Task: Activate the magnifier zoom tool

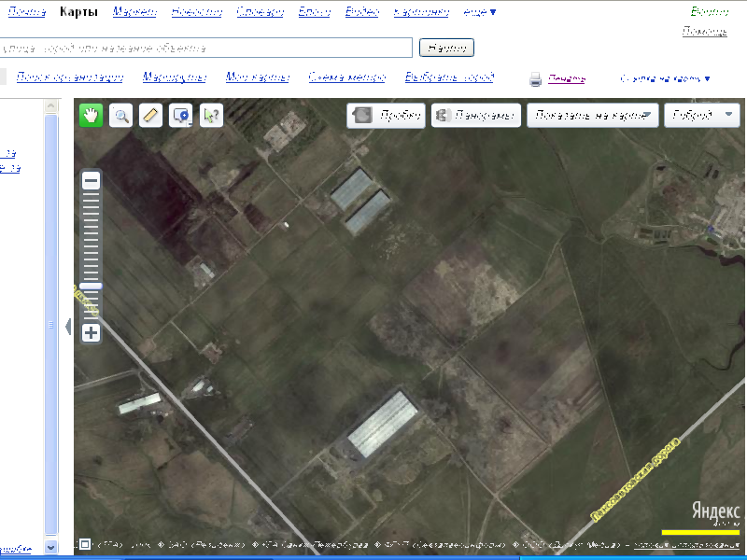Action: click(x=120, y=115)
